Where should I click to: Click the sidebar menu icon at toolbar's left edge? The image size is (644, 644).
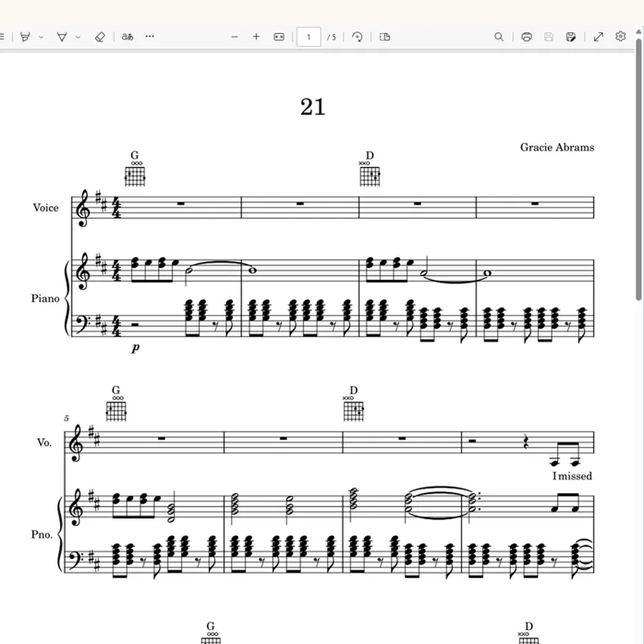1,37
